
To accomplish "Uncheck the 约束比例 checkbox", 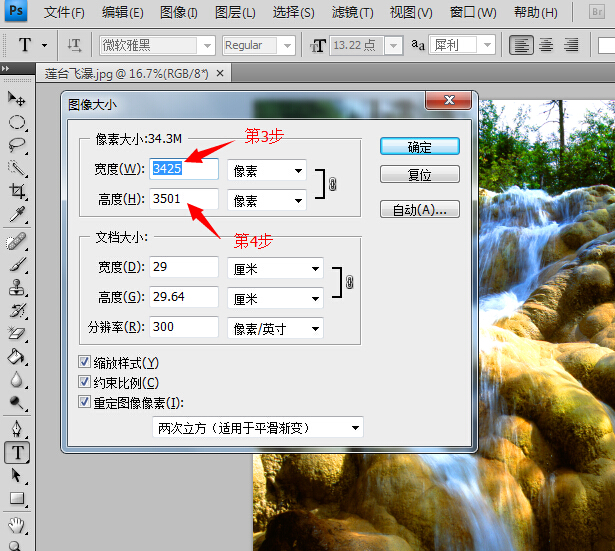I will coord(84,383).
